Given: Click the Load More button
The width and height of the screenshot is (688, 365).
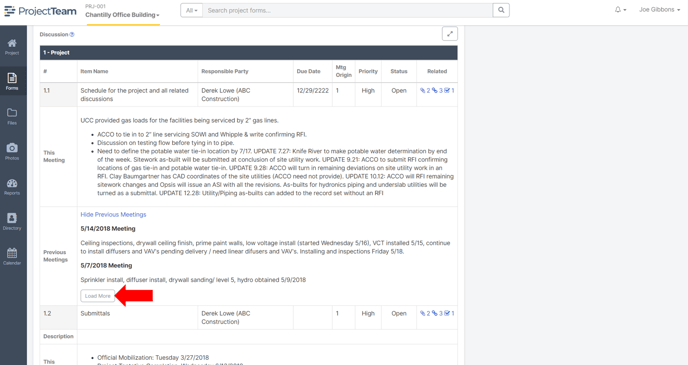Looking at the screenshot, I should [x=97, y=296].
